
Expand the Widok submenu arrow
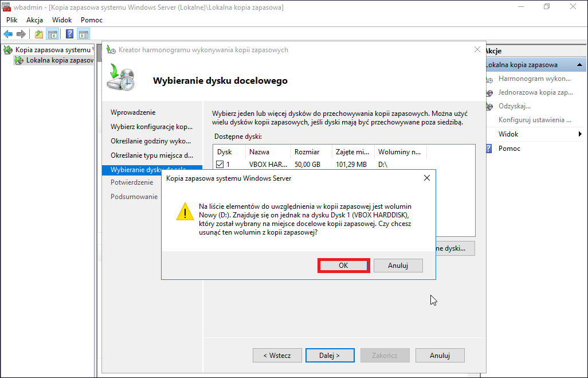580,134
